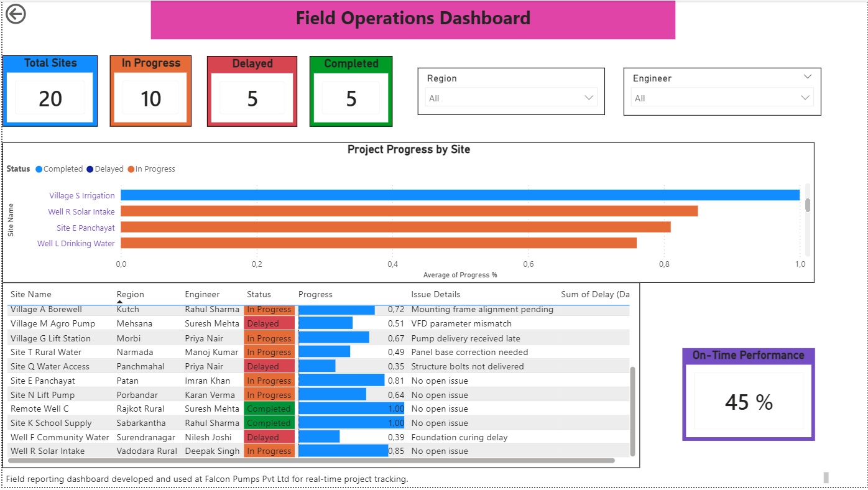Click the Sabarkantha region cell
Image resolution: width=868 pixels, height=490 pixels.
141,423
